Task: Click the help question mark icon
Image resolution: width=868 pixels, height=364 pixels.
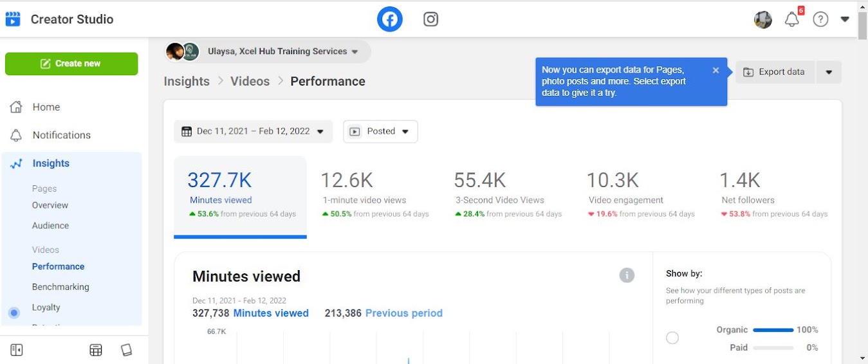Action: pyautogui.click(x=820, y=20)
